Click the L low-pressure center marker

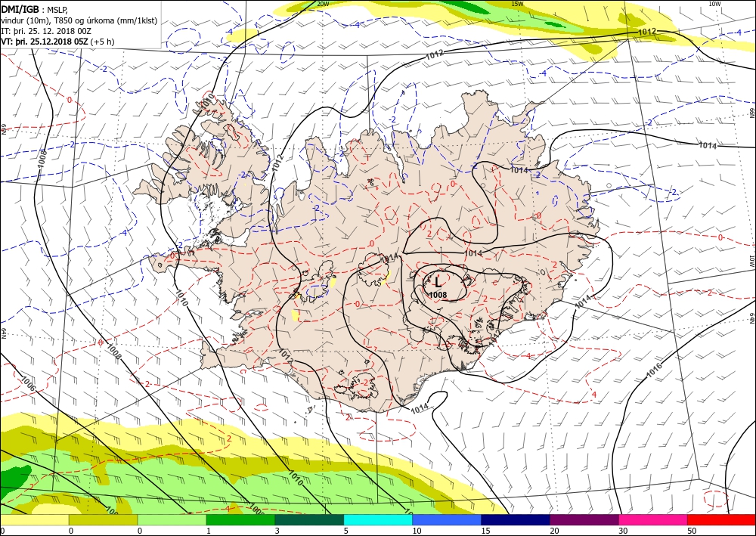pyautogui.click(x=438, y=281)
